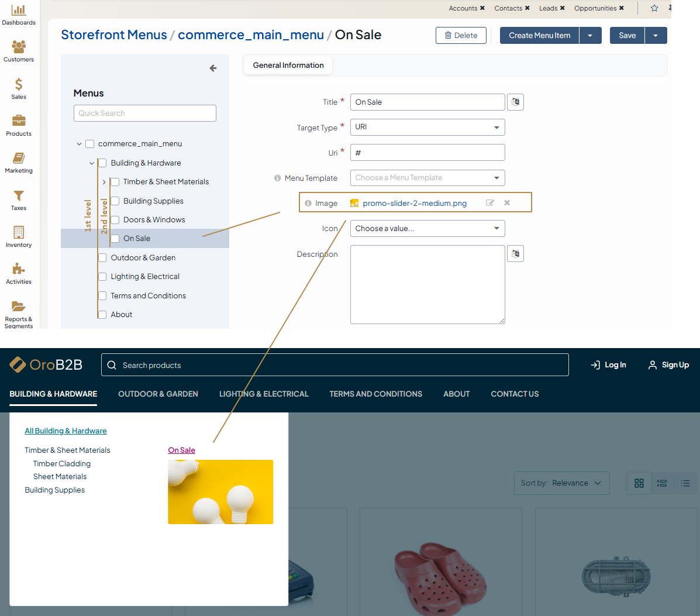Viewport: 700px width, 616px height.
Task: Switch to grid view in storefront
Action: pyautogui.click(x=639, y=483)
